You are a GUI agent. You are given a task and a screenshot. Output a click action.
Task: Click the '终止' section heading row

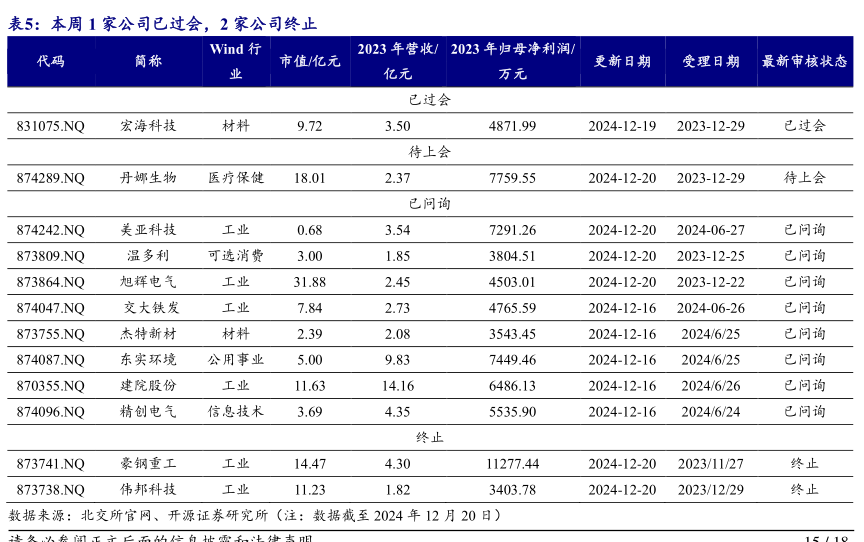(x=430, y=437)
